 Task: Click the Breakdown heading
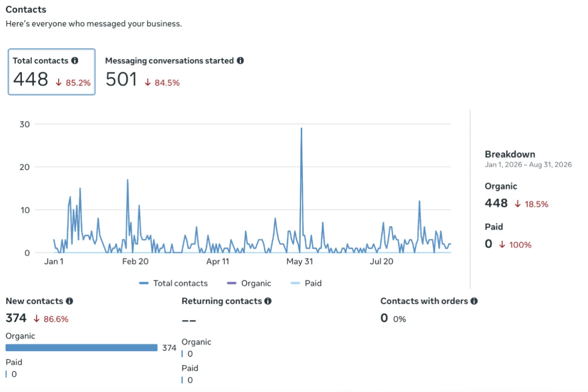(510, 154)
